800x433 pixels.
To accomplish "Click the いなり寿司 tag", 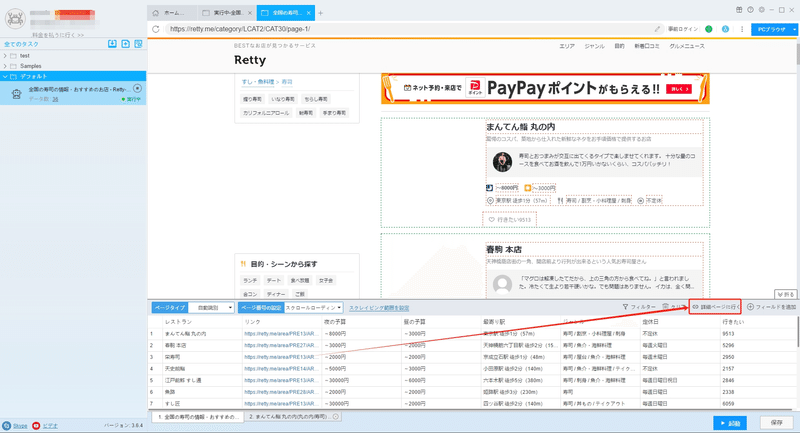I will (x=283, y=99).
